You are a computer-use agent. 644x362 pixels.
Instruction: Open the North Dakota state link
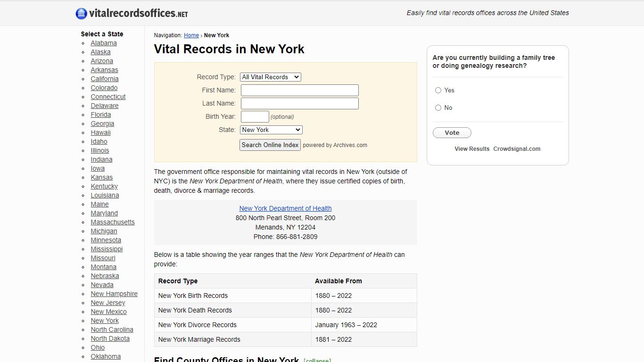point(110,338)
